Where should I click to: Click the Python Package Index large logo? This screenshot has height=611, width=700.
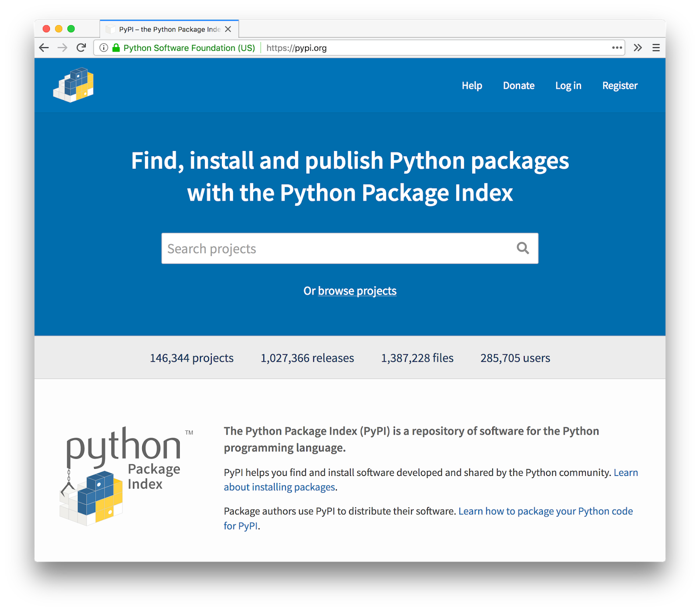(x=124, y=475)
